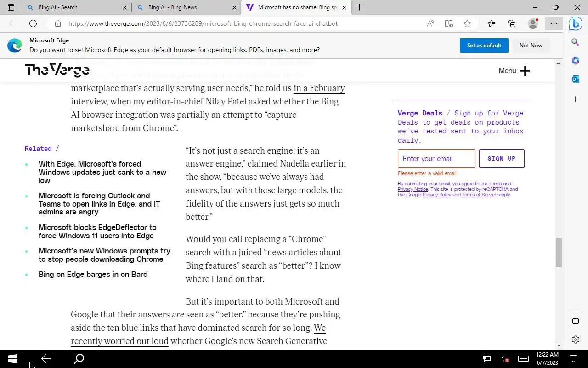Add a sidebar app with plus icon
588x368 pixels.
pos(575,99)
